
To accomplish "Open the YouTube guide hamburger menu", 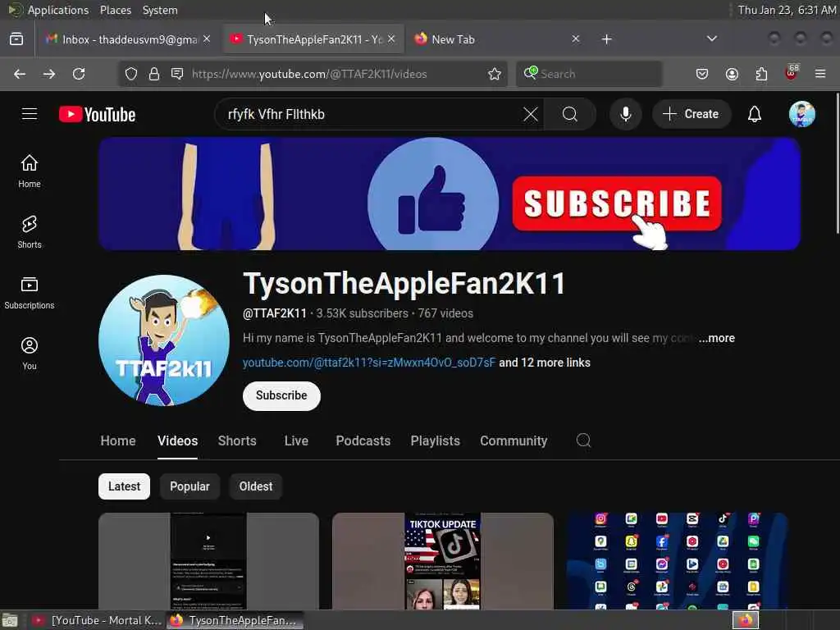I will tap(30, 114).
